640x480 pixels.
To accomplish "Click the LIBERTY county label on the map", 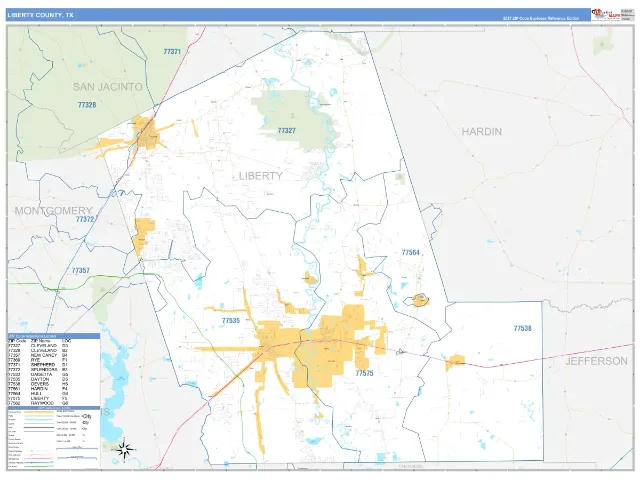I will [260, 176].
